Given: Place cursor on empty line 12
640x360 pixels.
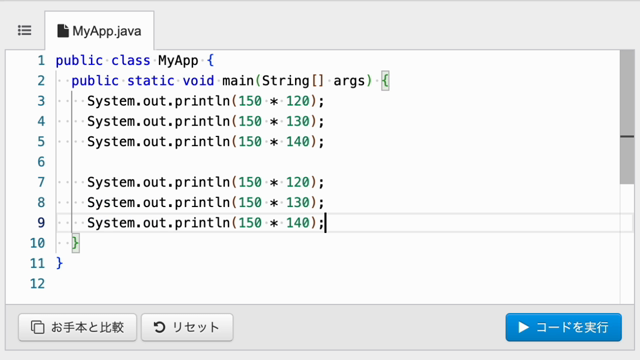Looking at the screenshot, I should (339, 284).
